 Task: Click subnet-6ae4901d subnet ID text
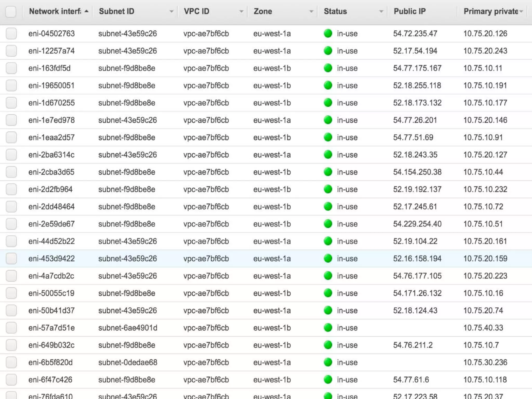coord(128,328)
